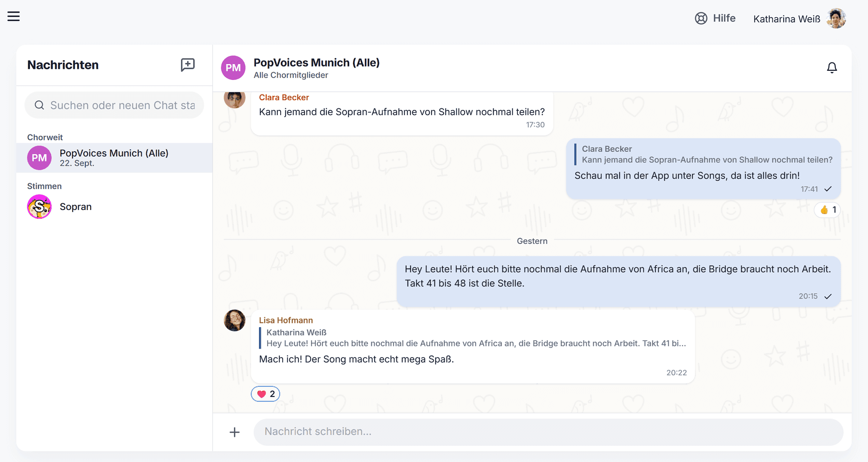868x462 pixels.
Task: Click the 17:30 timestamp
Action: click(x=535, y=125)
